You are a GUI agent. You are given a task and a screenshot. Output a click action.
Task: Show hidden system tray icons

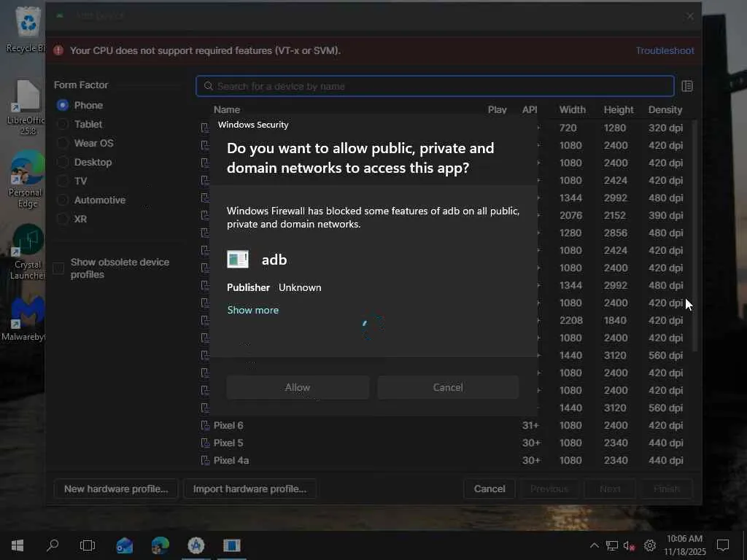594,545
